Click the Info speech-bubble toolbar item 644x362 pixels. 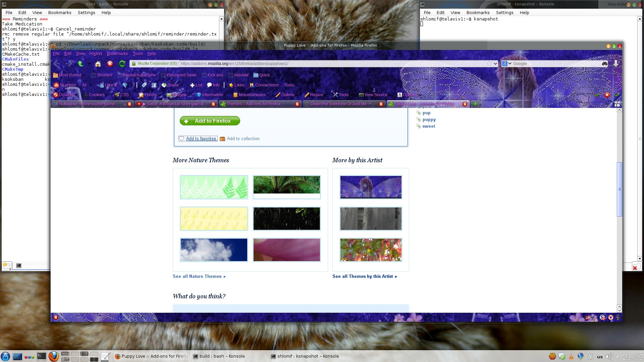tap(213, 85)
